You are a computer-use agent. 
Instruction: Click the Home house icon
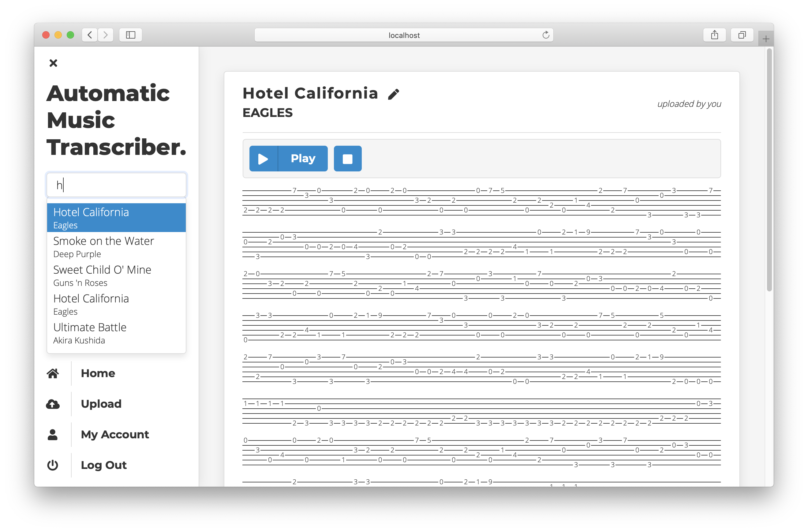pos(53,373)
